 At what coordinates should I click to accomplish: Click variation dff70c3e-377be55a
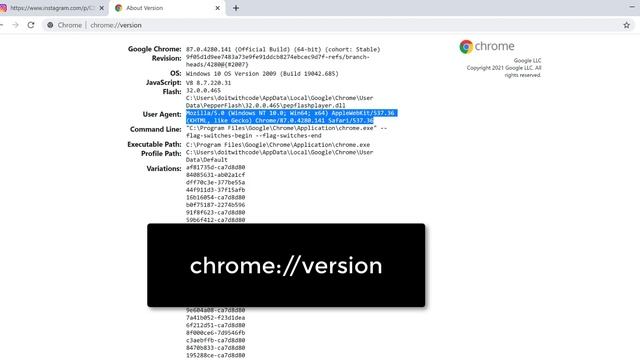coord(216,182)
